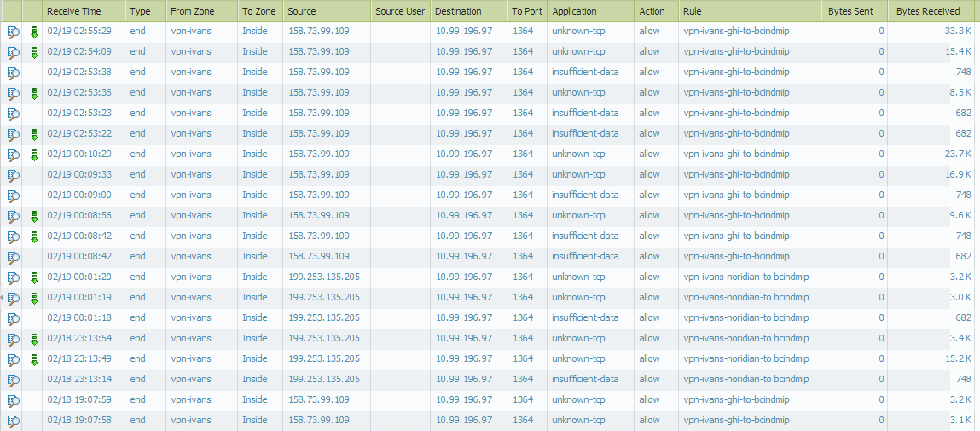Image resolution: width=980 pixels, height=431 pixels.
Task: Click rule vpn-ivans-ghi-to-bcindmip in 02/18 19:07:59 row
Action: click(736, 399)
